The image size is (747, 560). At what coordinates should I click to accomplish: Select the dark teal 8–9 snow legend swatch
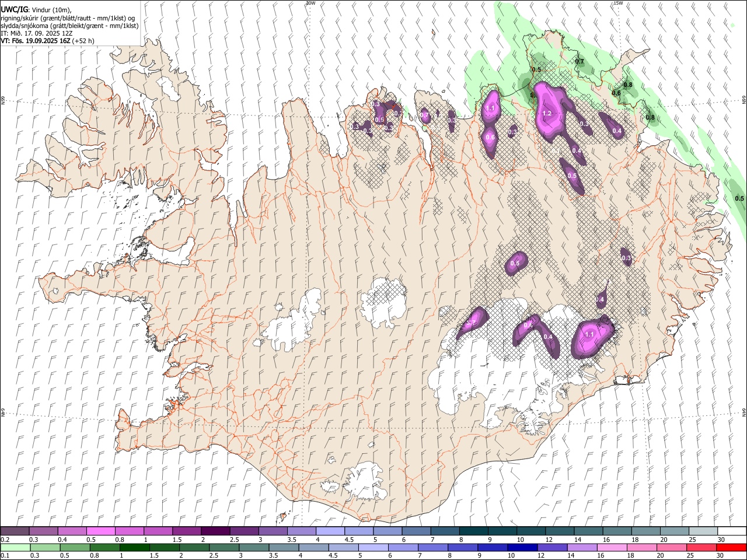(x=473, y=531)
